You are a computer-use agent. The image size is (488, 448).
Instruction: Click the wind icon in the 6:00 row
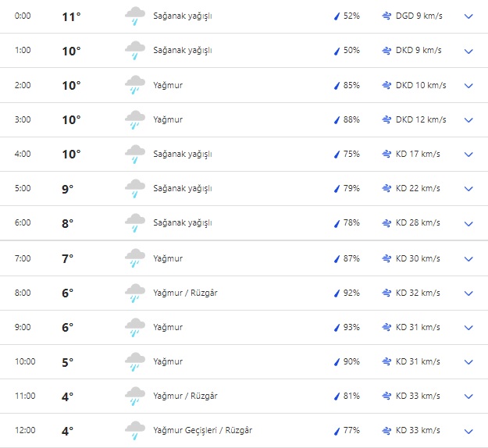coord(386,223)
